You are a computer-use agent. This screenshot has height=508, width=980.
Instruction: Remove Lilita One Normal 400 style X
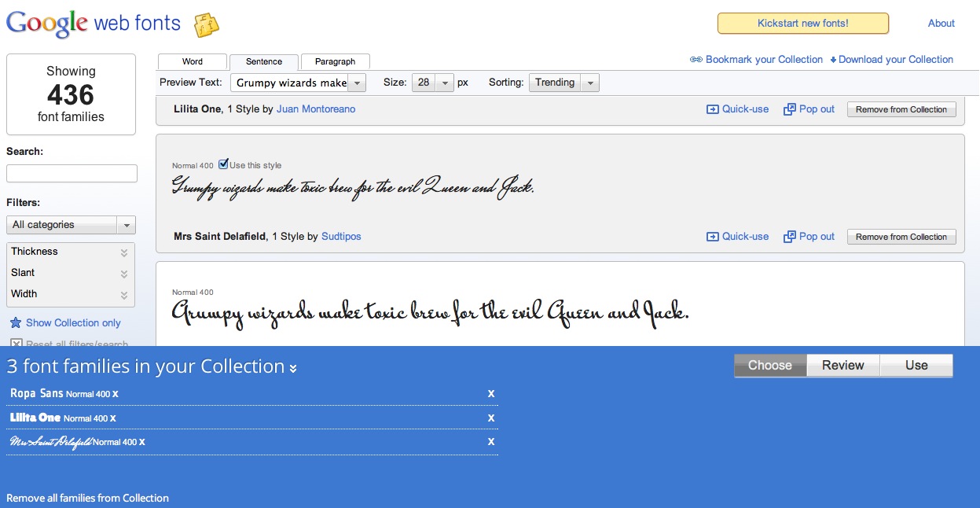113,418
